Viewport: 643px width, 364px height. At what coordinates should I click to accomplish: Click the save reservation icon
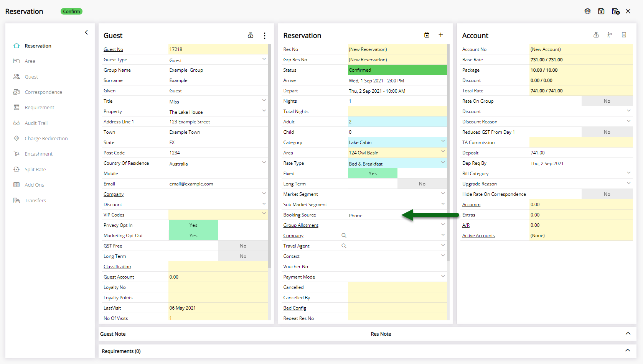coord(601,11)
